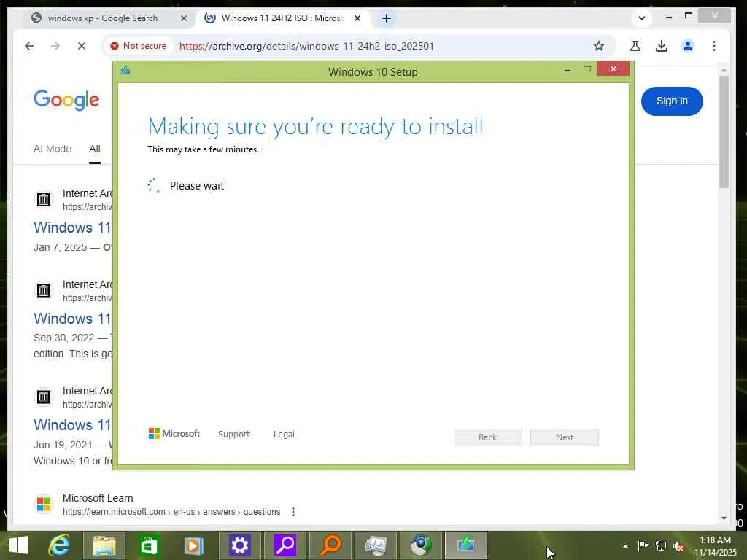Open the Chrome profile avatar
Viewport: 747px width, 560px height.
coord(687,46)
